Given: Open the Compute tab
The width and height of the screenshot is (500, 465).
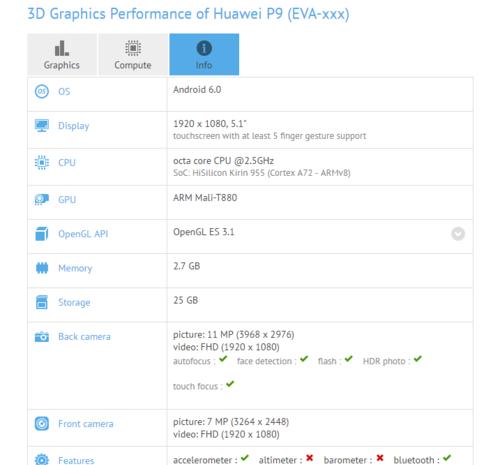Looking at the screenshot, I should pyautogui.click(x=133, y=54).
